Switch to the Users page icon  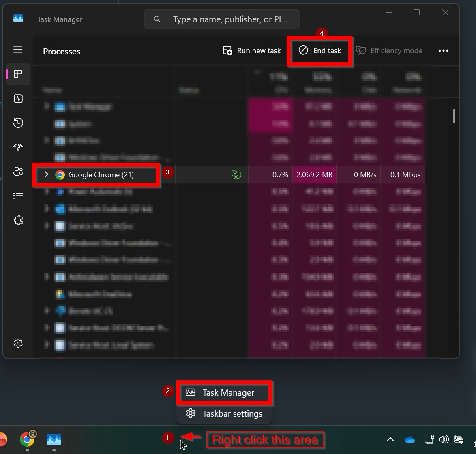pyautogui.click(x=18, y=171)
